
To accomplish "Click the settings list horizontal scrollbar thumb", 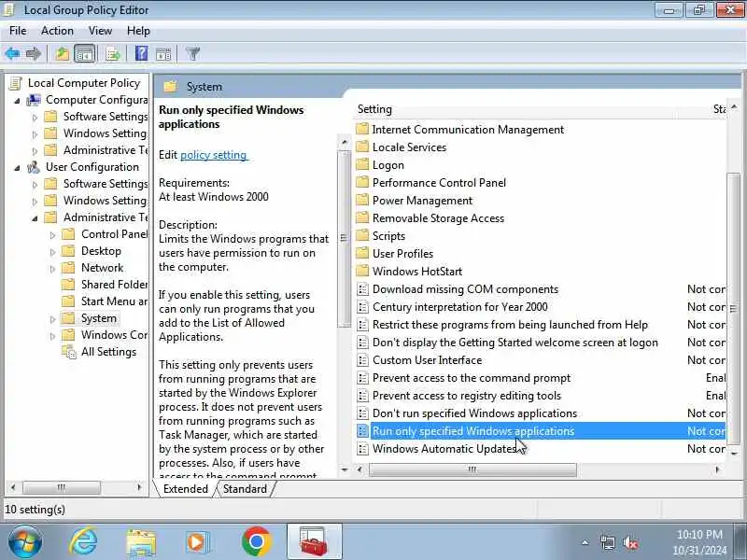I will pyautogui.click(x=472, y=470).
